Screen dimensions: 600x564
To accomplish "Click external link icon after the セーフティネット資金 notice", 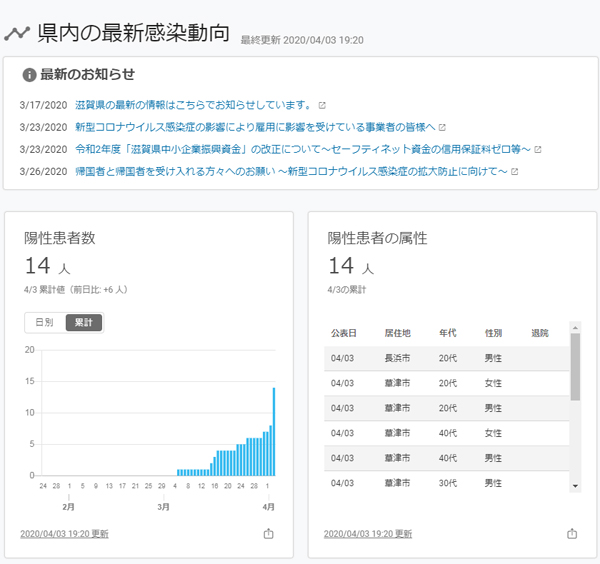I will 538,149.
